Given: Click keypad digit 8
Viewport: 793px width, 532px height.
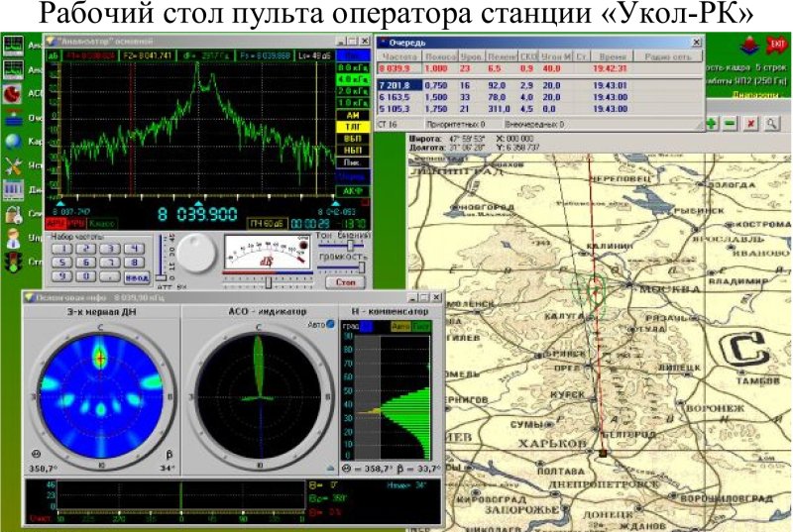Looking at the screenshot, I should [134, 263].
